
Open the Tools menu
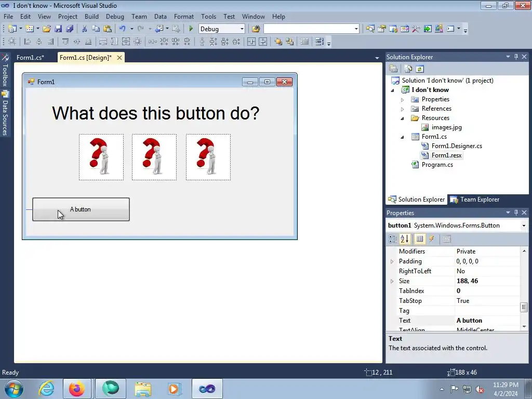pos(208,16)
